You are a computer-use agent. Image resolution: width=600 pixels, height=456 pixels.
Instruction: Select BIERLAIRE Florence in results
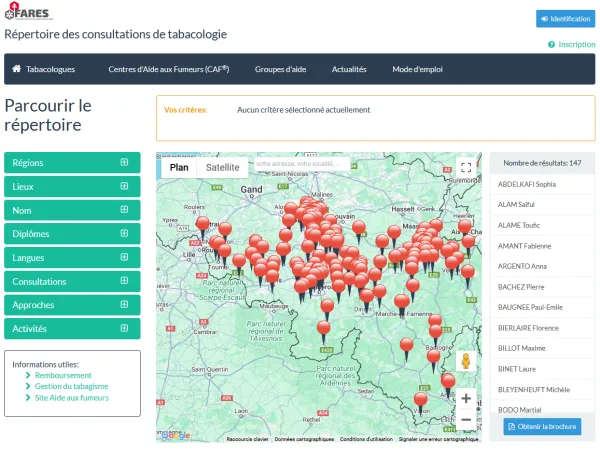(x=542, y=328)
